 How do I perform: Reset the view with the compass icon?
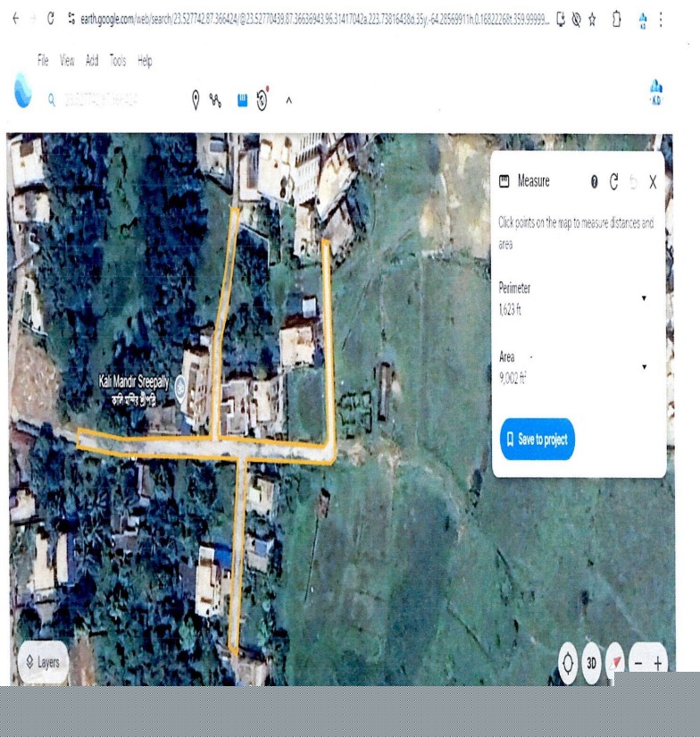tap(614, 664)
